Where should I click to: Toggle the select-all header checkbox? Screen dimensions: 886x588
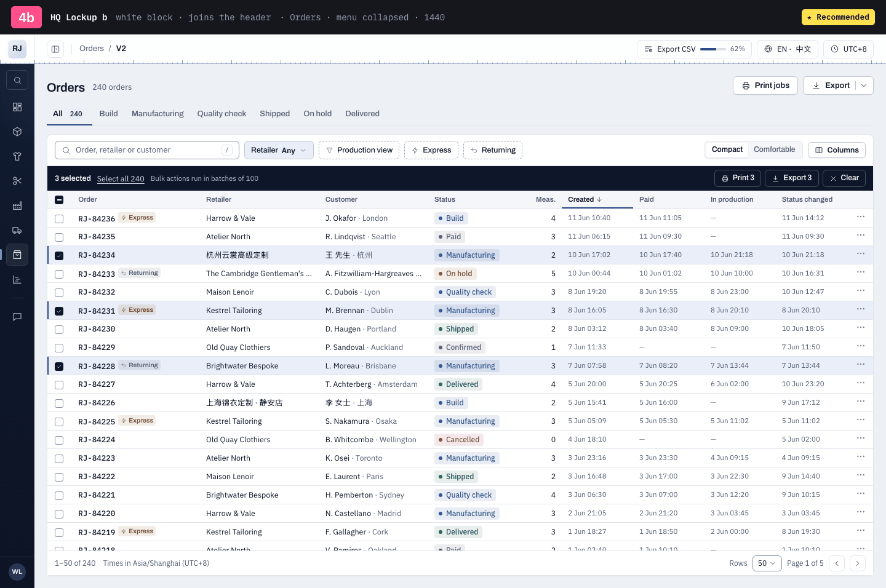pyautogui.click(x=59, y=200)
